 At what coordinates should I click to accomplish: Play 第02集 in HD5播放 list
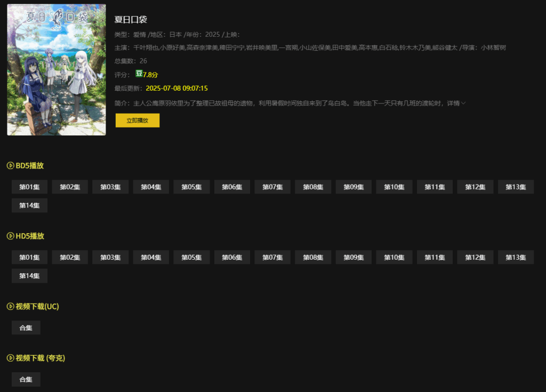[70, 258]
